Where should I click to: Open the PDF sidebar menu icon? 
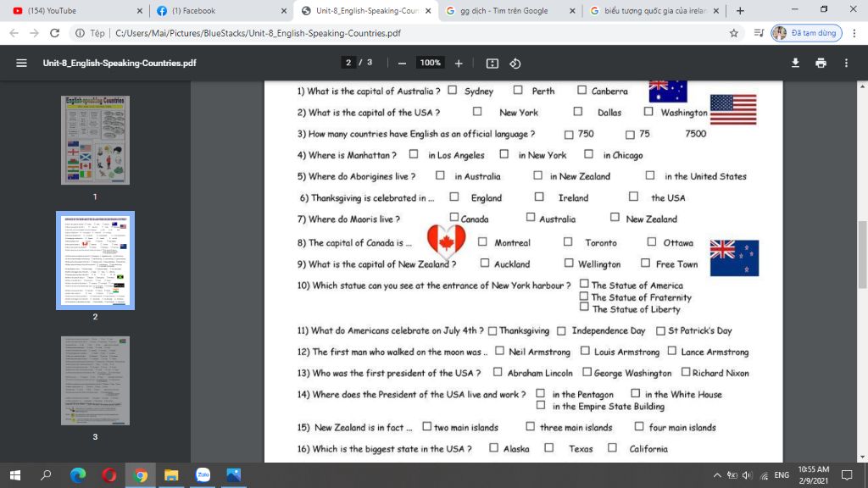[x=21, y=63]
